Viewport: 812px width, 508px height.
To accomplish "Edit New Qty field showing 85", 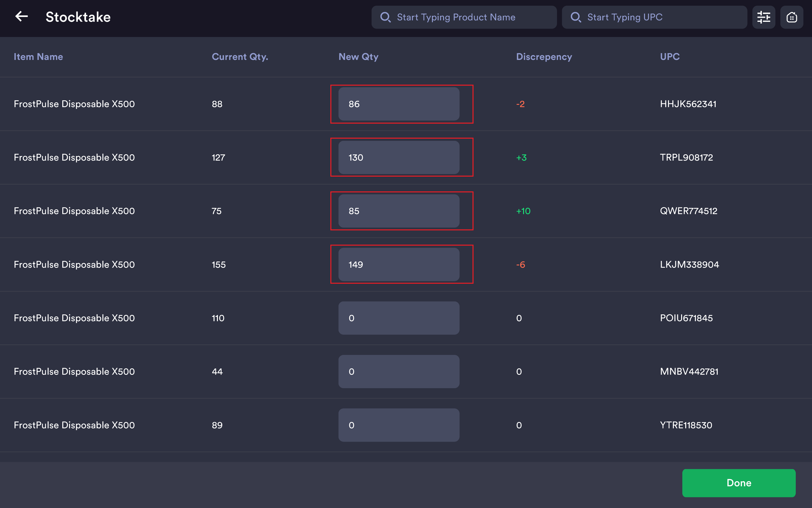I will coord(399,211).
